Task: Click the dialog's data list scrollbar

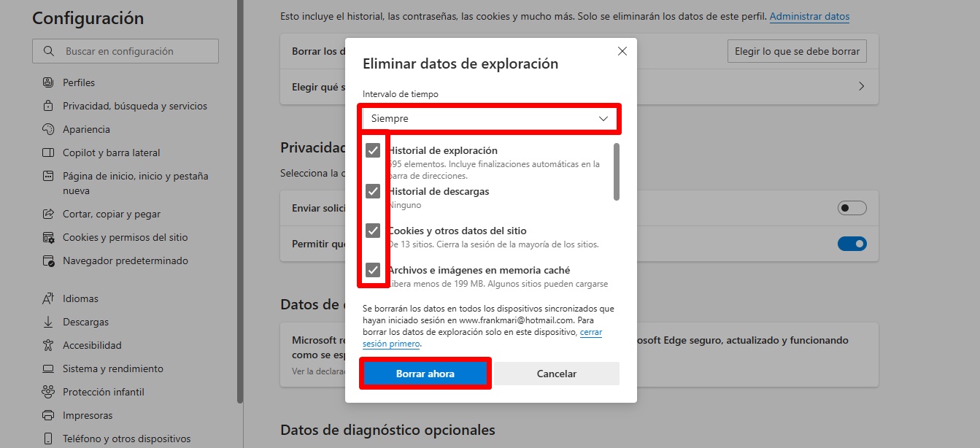Action: click(617, 171)
